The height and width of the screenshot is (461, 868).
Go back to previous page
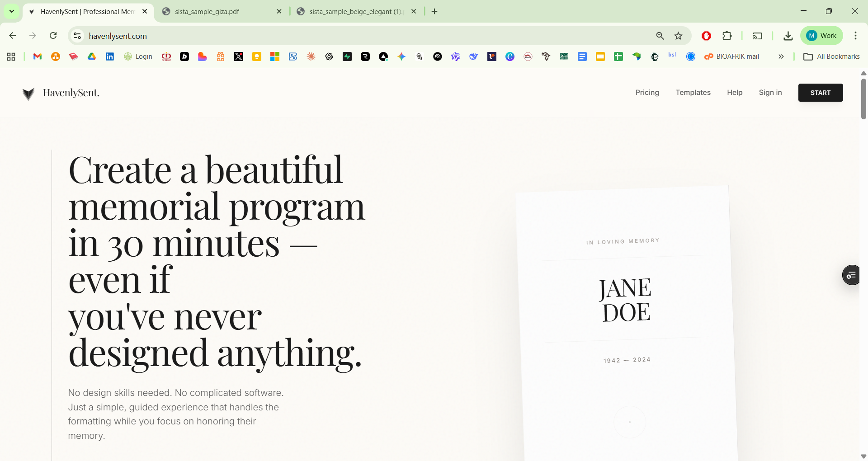coord(13,36)
